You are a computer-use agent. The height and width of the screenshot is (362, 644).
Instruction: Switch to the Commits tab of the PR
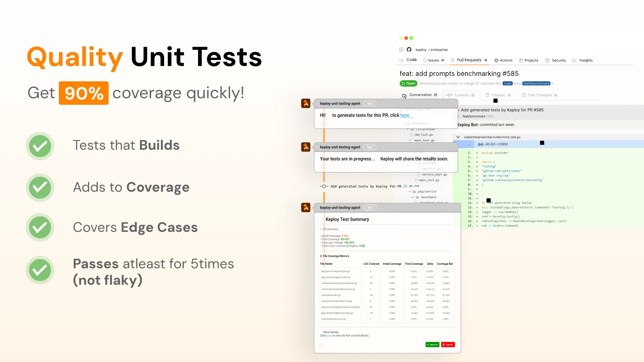pos(461,95)
